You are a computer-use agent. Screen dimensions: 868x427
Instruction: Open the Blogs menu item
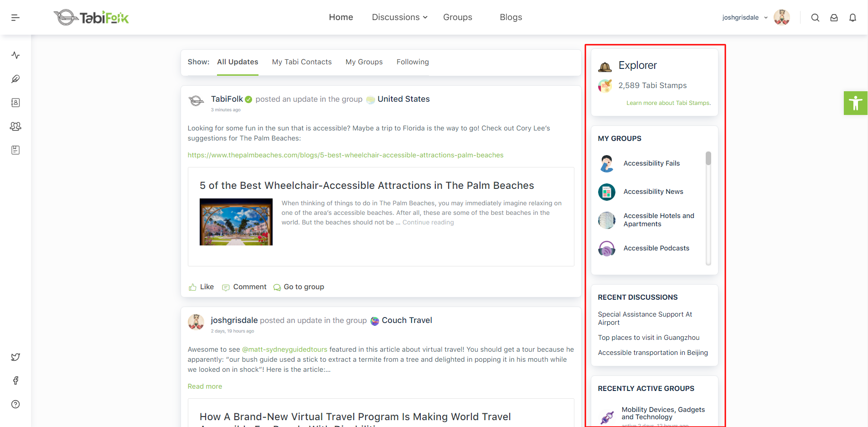511,17
